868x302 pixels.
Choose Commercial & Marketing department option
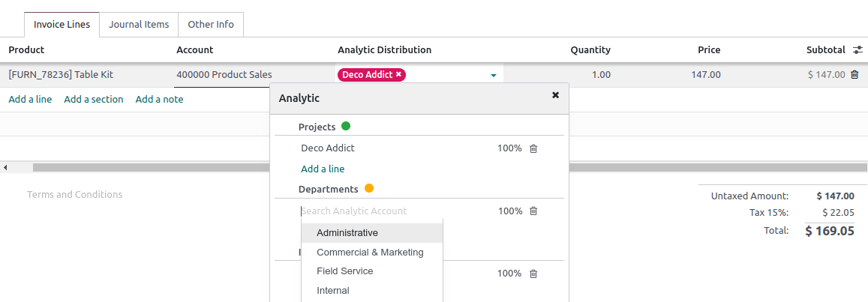pyautogui.click(x=370, y=253)
